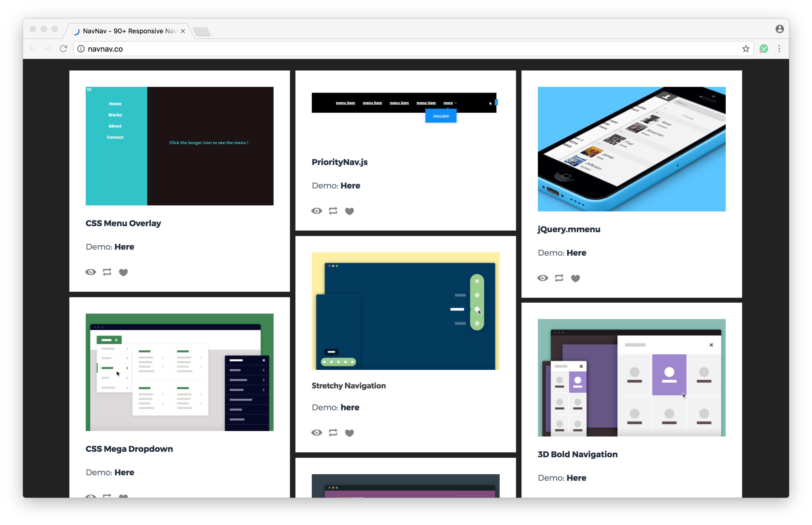Click the retweet icon under CSS Menu Overlay
This screenshot has width=812, height=525.
point(107,272)
